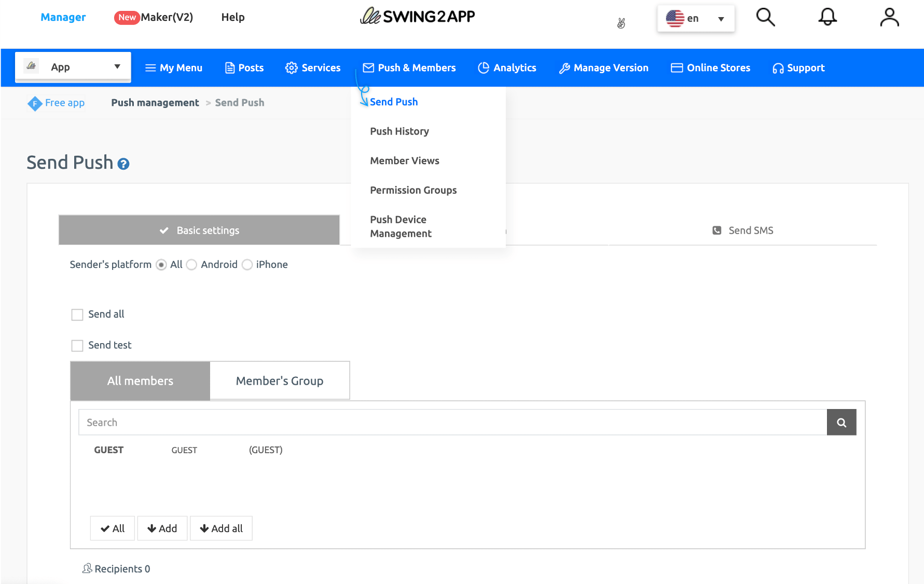This screenshot has height=584, width=924.
Task: Select the Android platform radio button
Action: tap(191, 265)
